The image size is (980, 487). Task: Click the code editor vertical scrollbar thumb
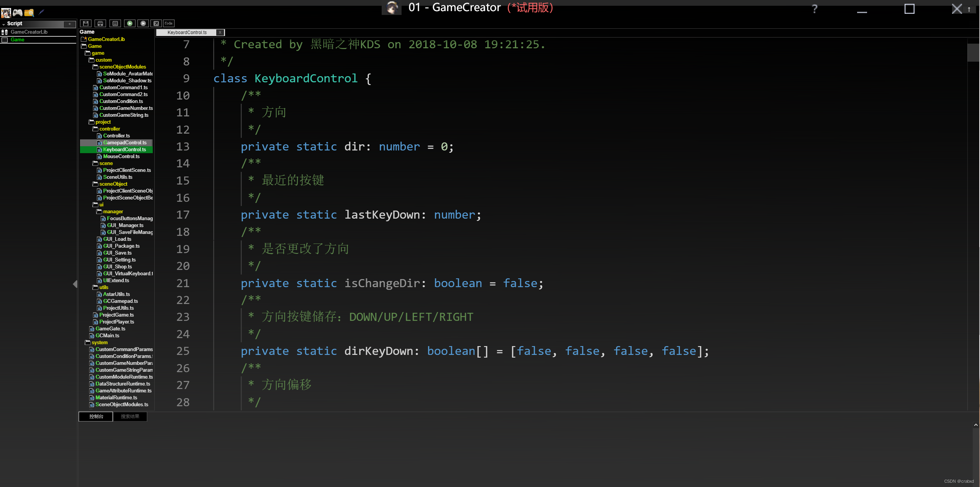coord(973,52)
